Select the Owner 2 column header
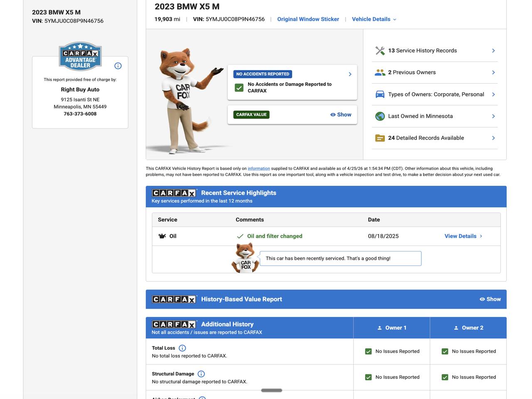Viewport: 532px width, 399px height. pos(468,328)
